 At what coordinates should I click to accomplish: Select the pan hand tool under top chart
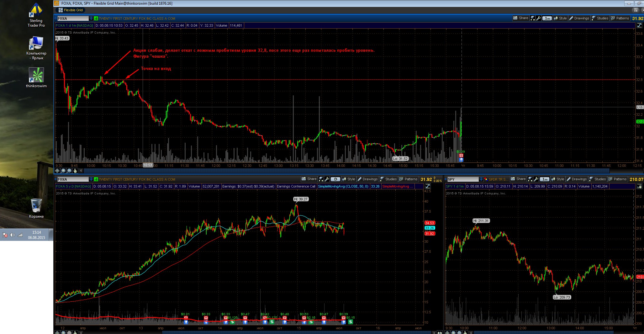click(75, 171)
